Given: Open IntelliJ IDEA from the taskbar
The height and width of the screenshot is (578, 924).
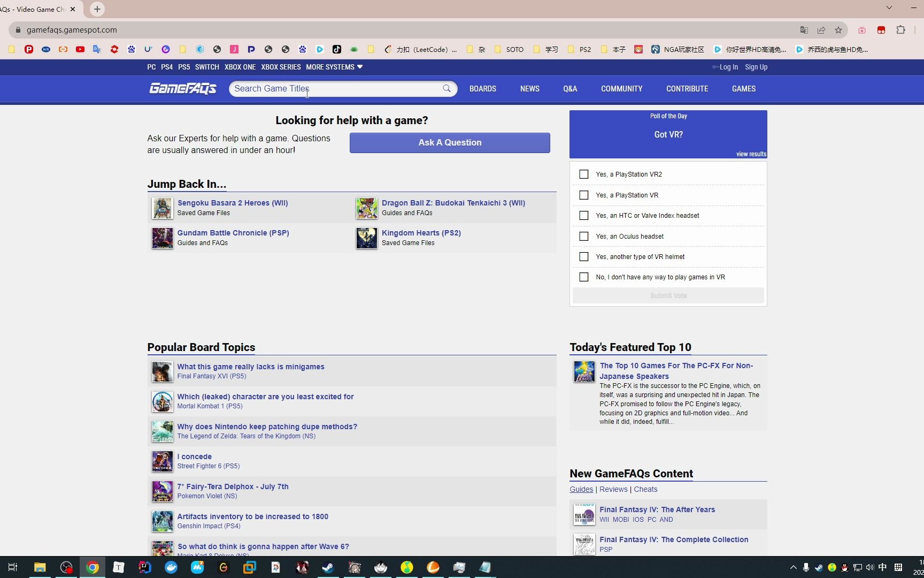Looking at the screenshot, I should pos(145,567).
